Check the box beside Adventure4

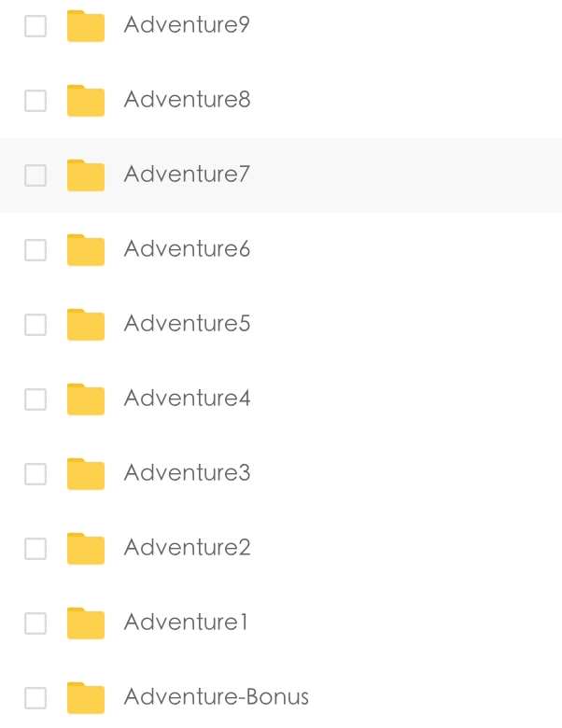click(x=35, y=399)
